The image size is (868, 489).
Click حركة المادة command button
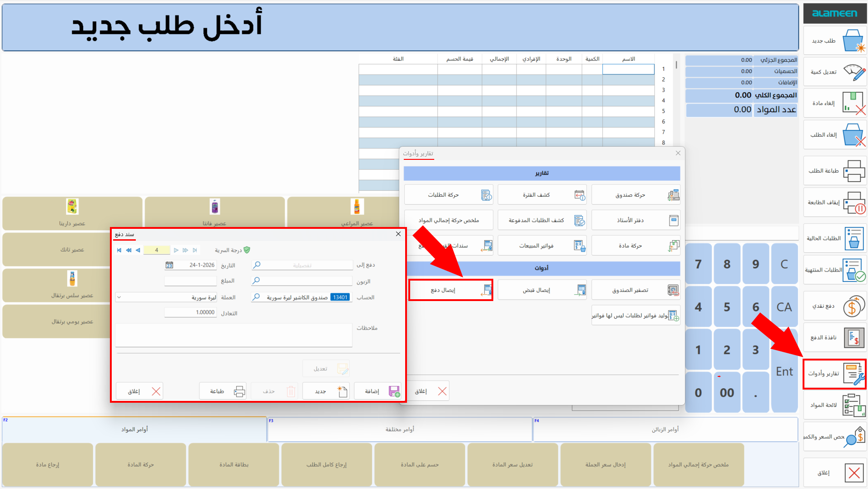(141, 464)
